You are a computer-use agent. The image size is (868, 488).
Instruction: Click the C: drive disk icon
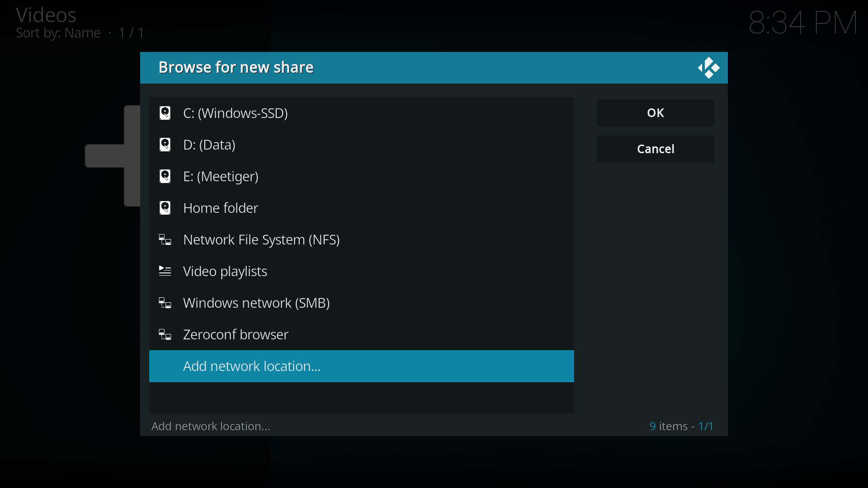click(x=165, y=113)
